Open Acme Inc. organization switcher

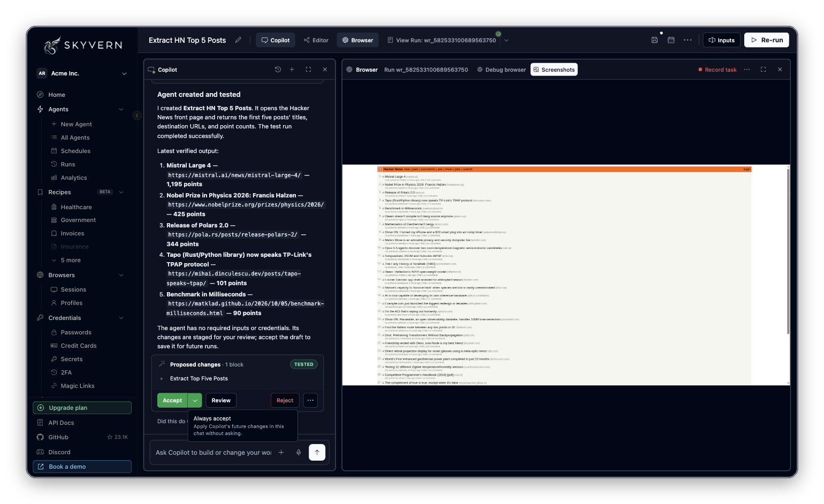point(82,73)
